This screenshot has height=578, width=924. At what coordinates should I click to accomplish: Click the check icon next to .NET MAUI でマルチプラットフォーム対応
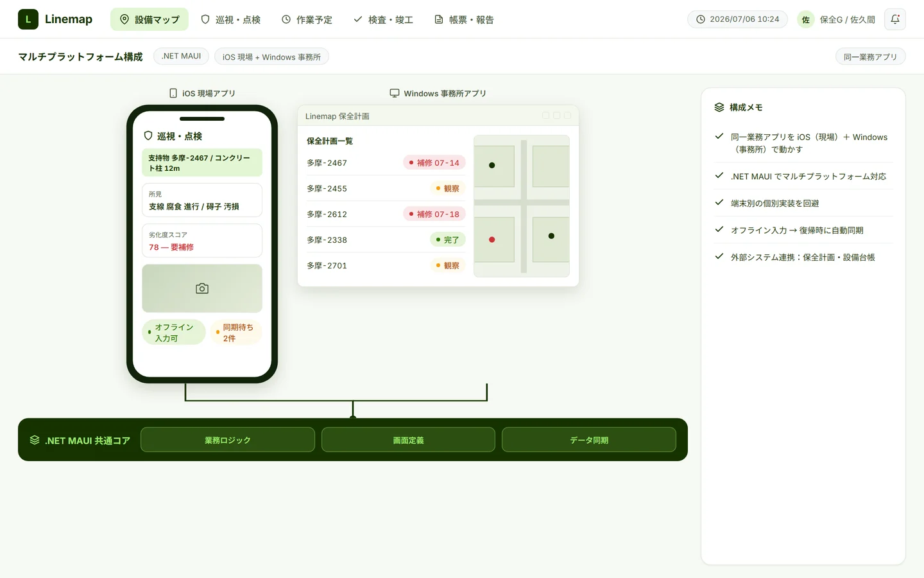point(719,175)
